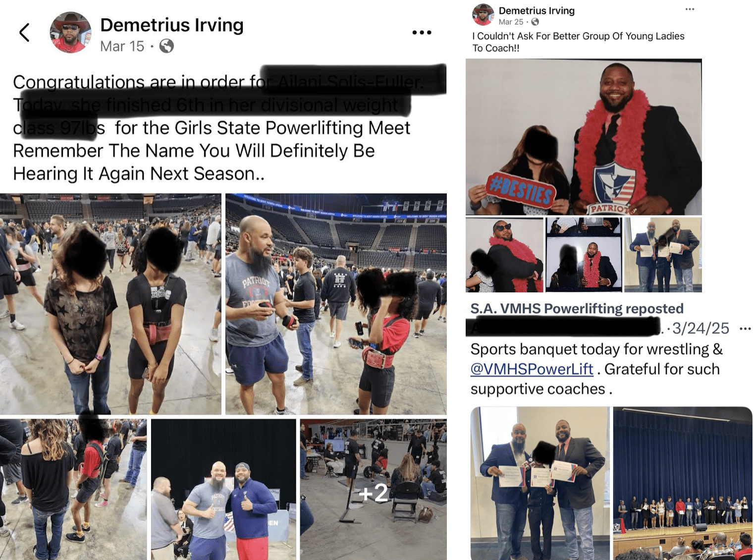
Task: Open the two girls in arena photo
Action: 110,304
